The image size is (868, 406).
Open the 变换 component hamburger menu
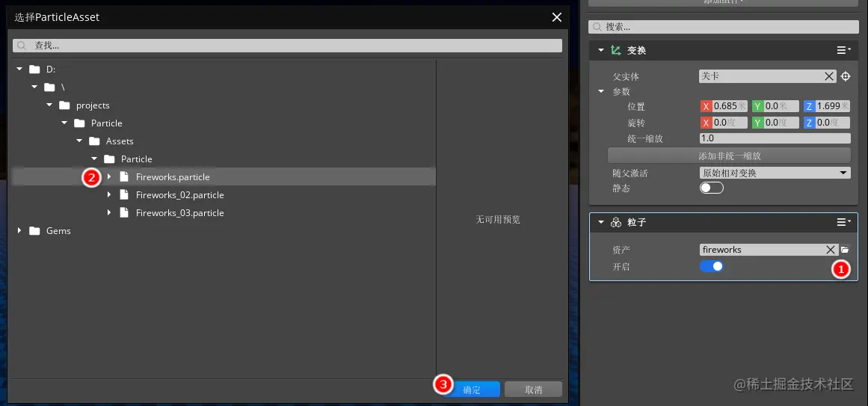[843, 50]
